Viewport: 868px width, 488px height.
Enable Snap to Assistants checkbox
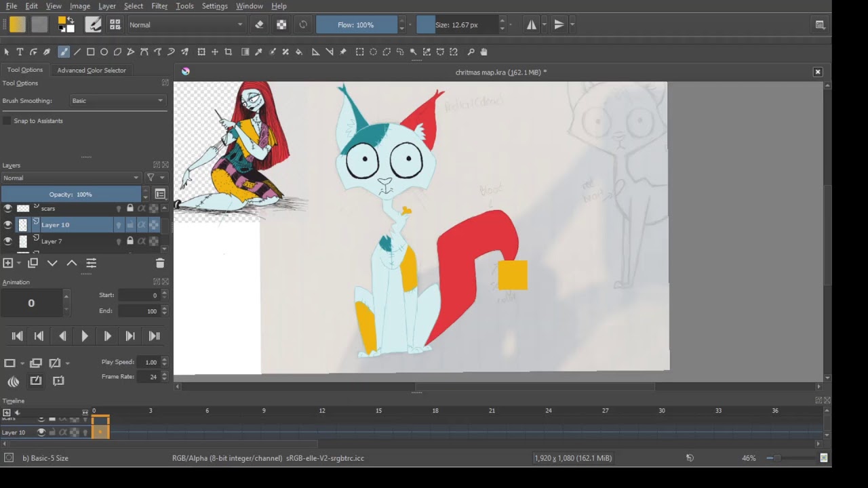[x=7, y=121]
